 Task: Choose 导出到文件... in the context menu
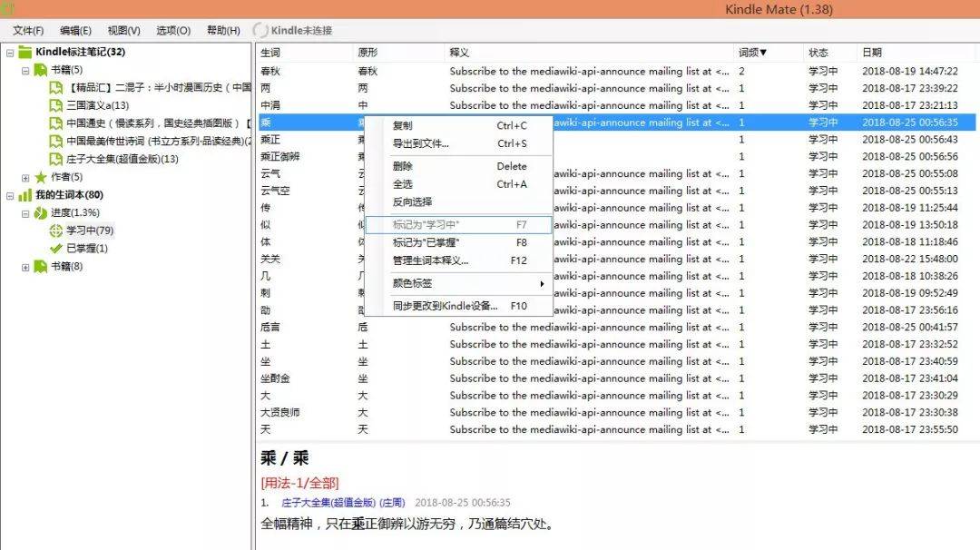point(459,143)
